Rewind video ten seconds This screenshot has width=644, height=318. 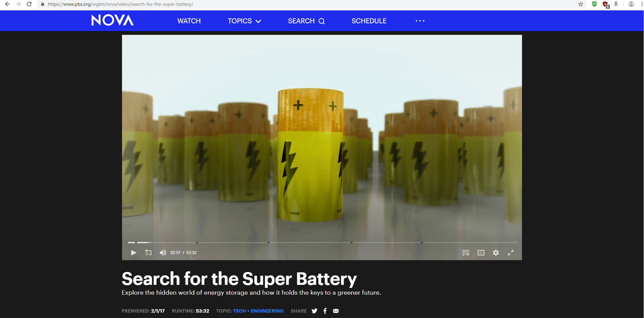coord(148,253)
